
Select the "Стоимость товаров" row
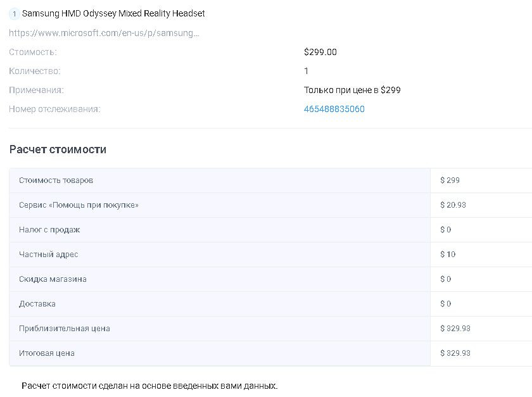[56, 180]
